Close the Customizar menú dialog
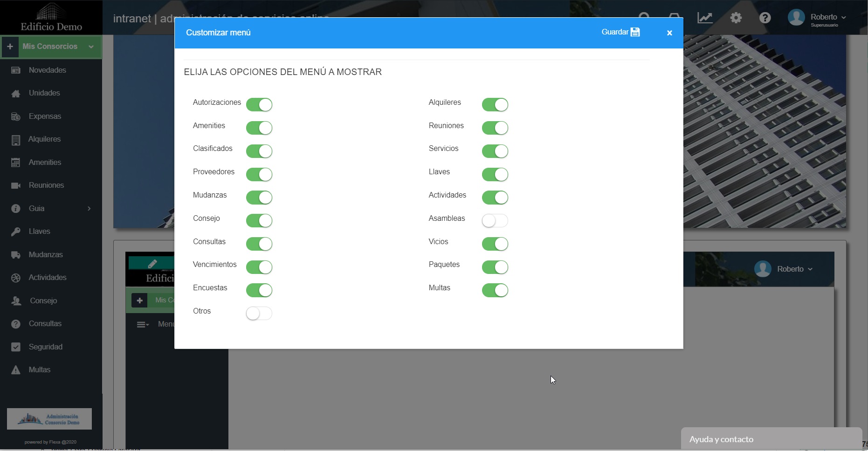The height and width of the screenshot is (451, 868). click(669, 33)
